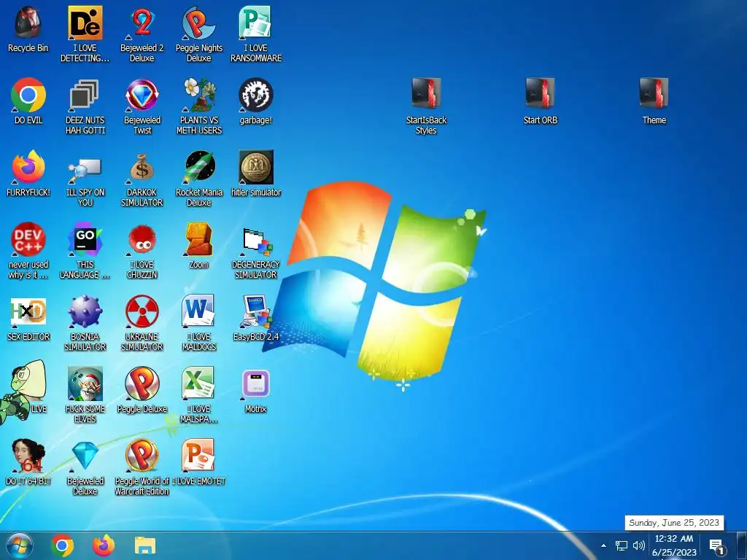
Task: Click the red radiation symbol icon
Action: (x=142, y=311)
